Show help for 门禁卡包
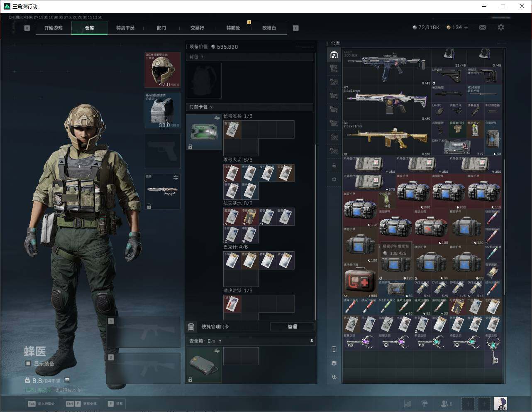This screenshot has width=532, height=412. pos(212,107)
